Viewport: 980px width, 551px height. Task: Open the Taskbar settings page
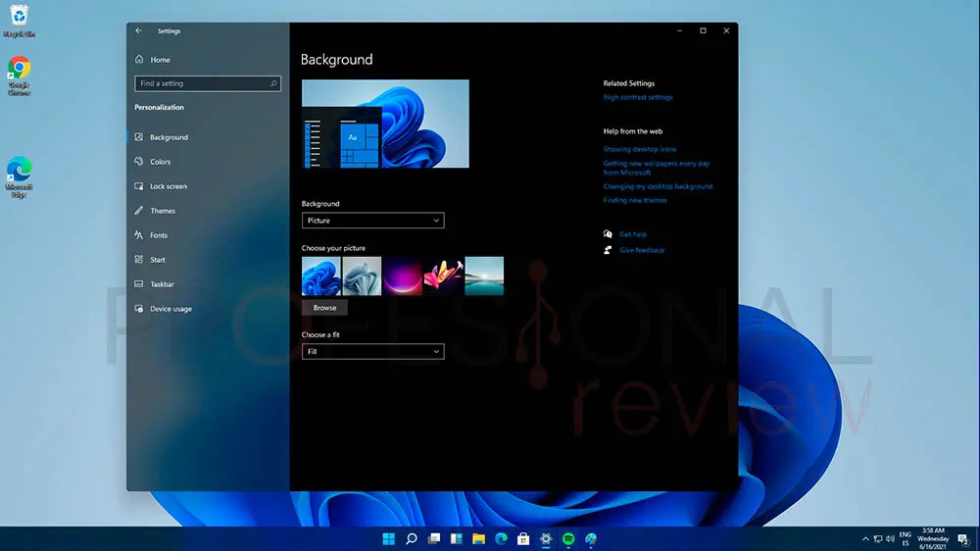tap(162, 284)
